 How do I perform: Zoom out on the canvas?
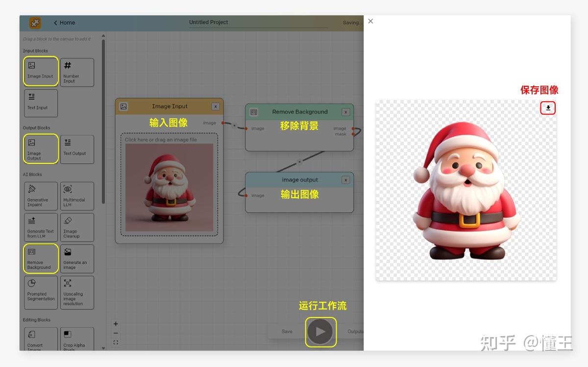click(x=116, y=333)
